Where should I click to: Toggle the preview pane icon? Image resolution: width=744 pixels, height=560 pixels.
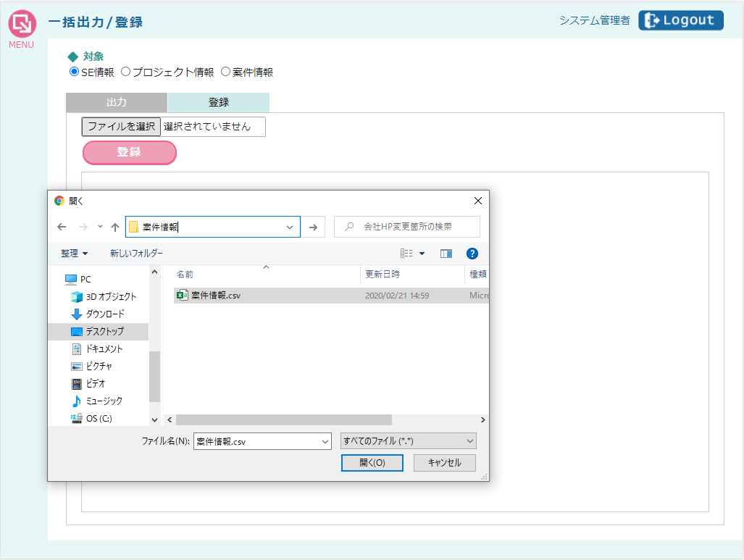446,254
